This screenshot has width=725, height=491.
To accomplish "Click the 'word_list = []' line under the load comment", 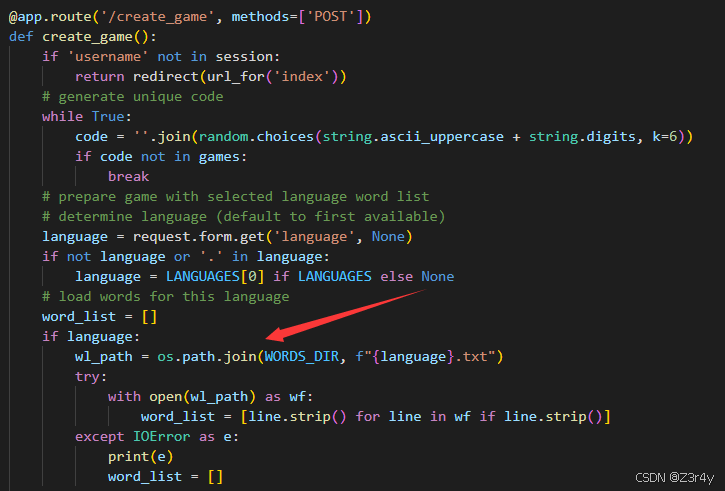I will pyautogui.click(x=100, y=316).
